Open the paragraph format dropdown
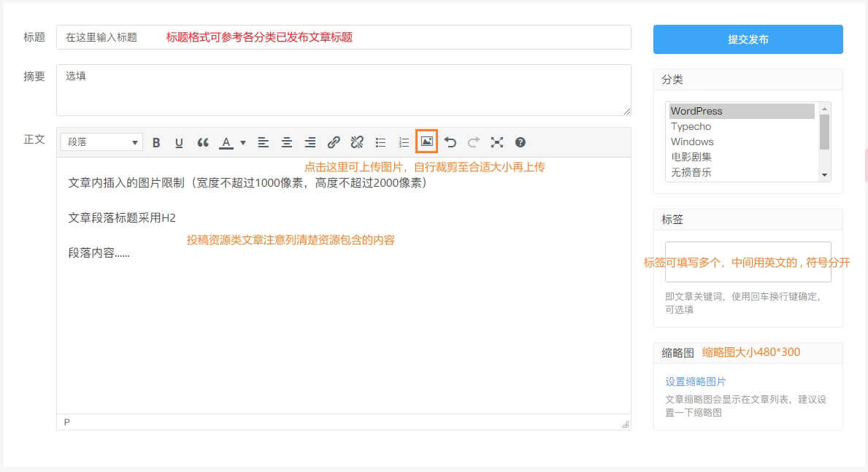 [102, 142]
